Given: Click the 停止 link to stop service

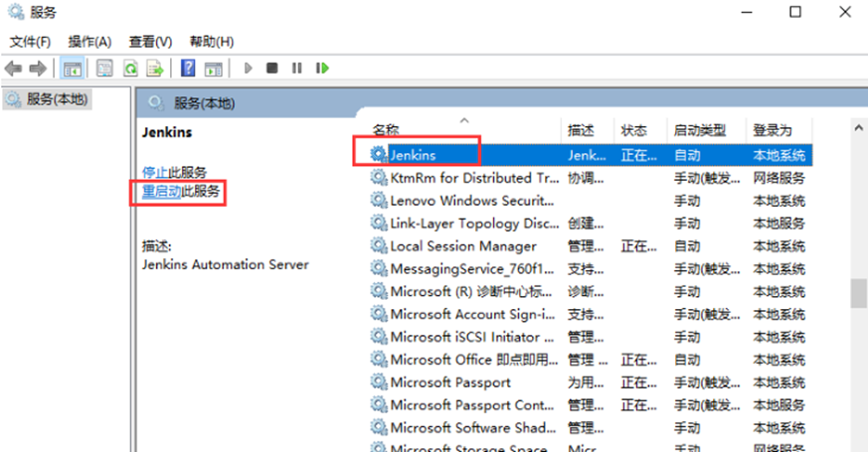Looking at the screenshot, I should 155,172.
